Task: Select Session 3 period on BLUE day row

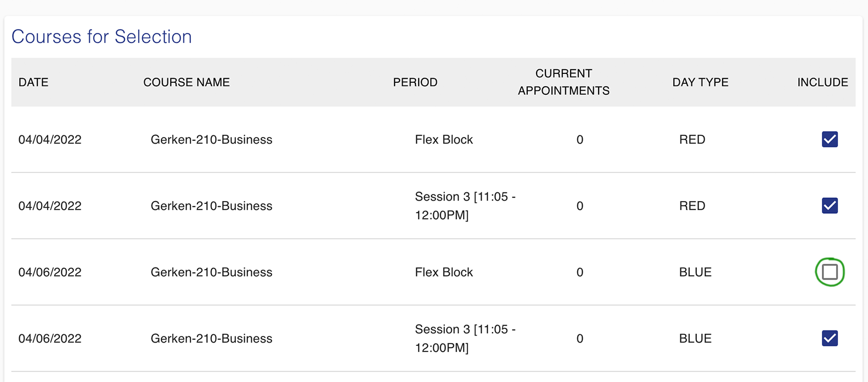Action: click(x=465, y=339)
